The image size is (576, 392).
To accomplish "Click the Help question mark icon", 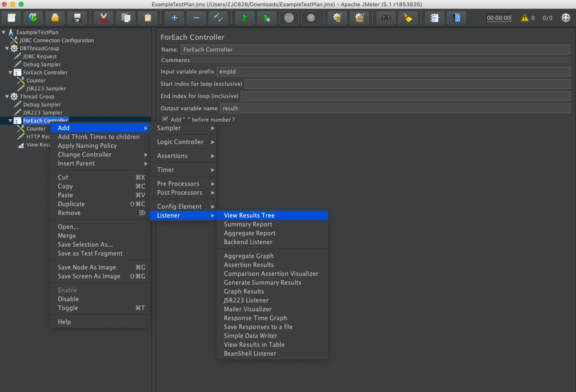I will coord(456,18).
